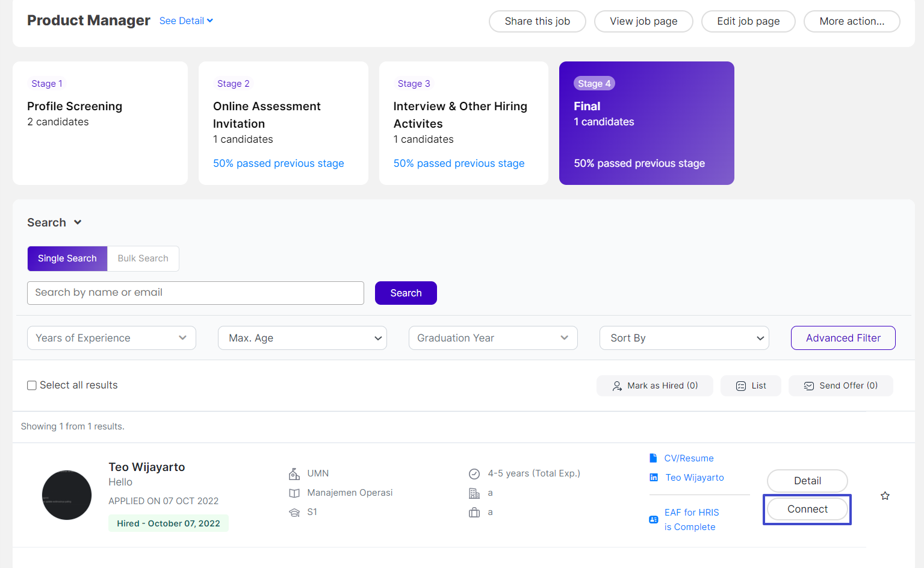Click the Search by name or email field
The image size is (924, 568).
[195, 293]
